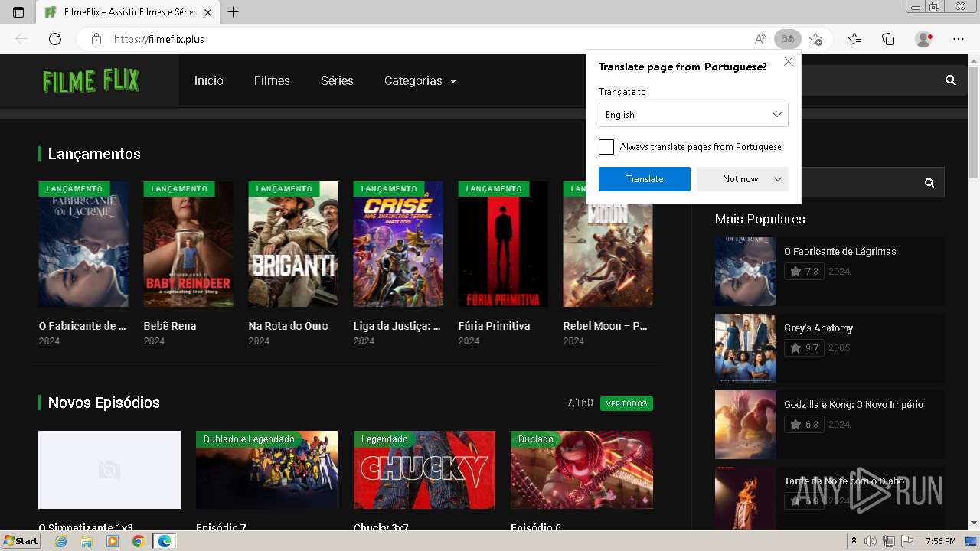Enable Always translate pages from Portuguese
980x551 pixels.
[x=606, y=147]
